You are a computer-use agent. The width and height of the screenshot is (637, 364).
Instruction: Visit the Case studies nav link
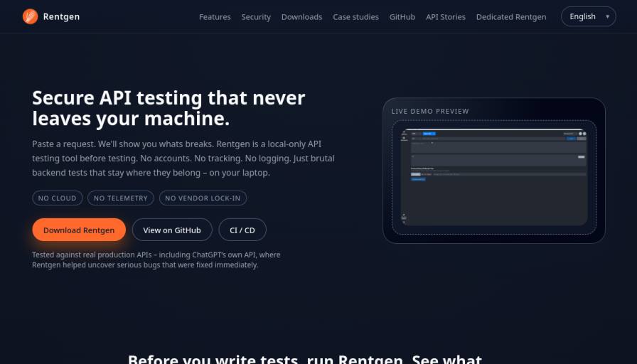coord(356,17)
